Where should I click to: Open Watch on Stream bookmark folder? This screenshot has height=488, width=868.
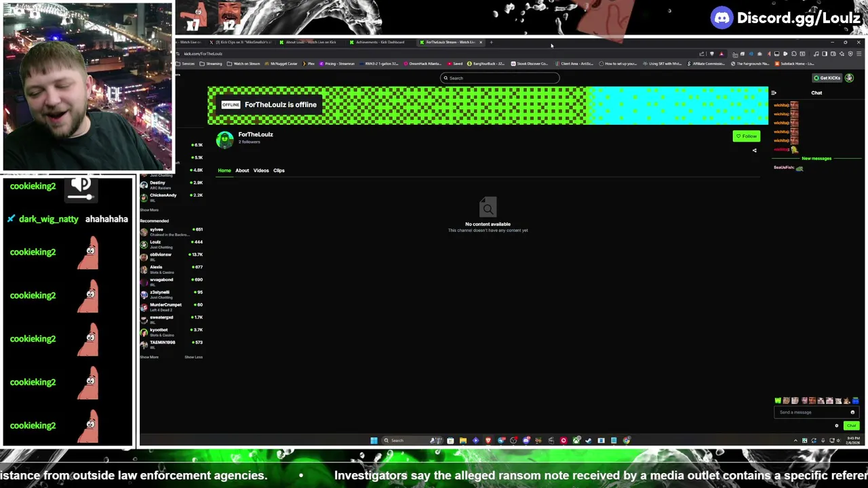click(x=243, y=64)
